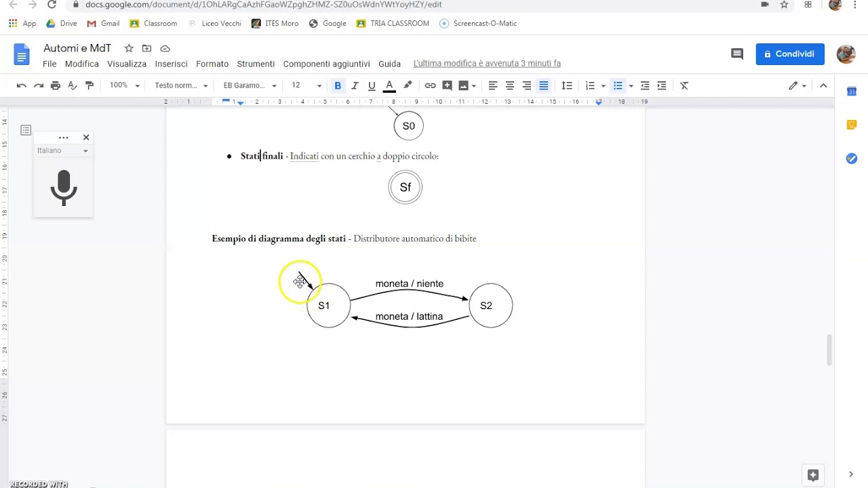Open spell check tool icon

tap(73, 85)
